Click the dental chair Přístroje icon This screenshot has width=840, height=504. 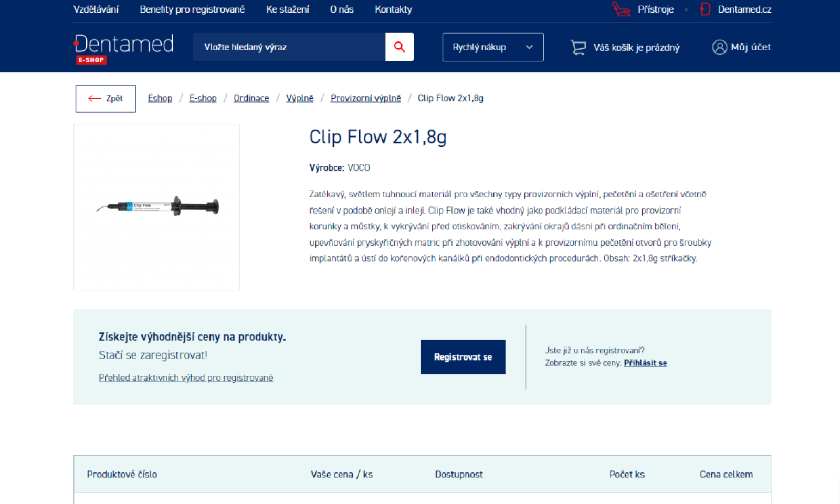tap(621, 9)
